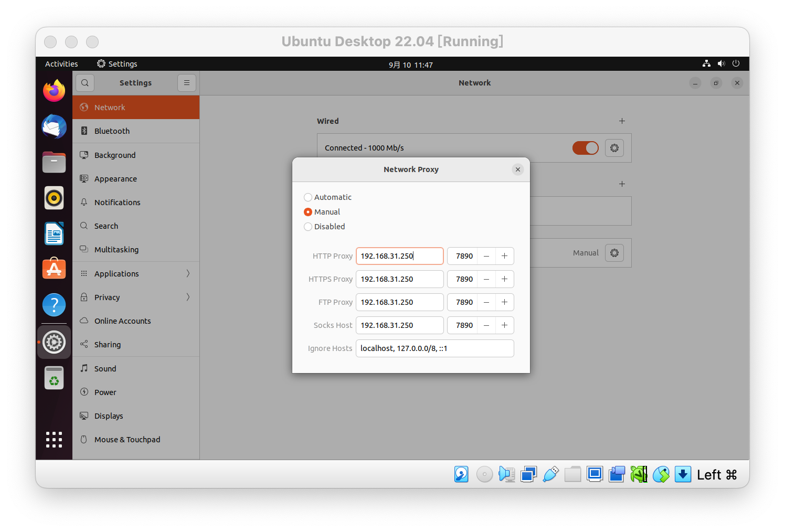
Task: Open Bluetooth settings in sidebar
Action: (x=136, y=131)
